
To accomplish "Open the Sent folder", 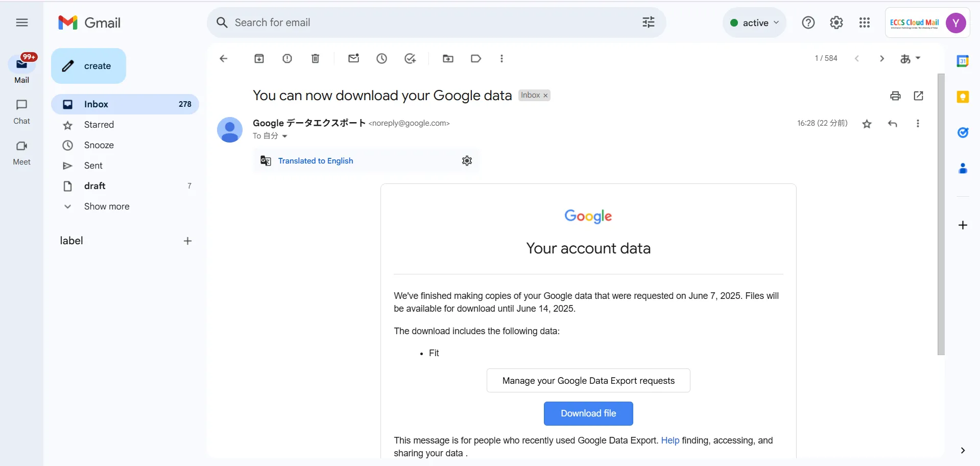I will pyautogui.click(x=93, y=166).
